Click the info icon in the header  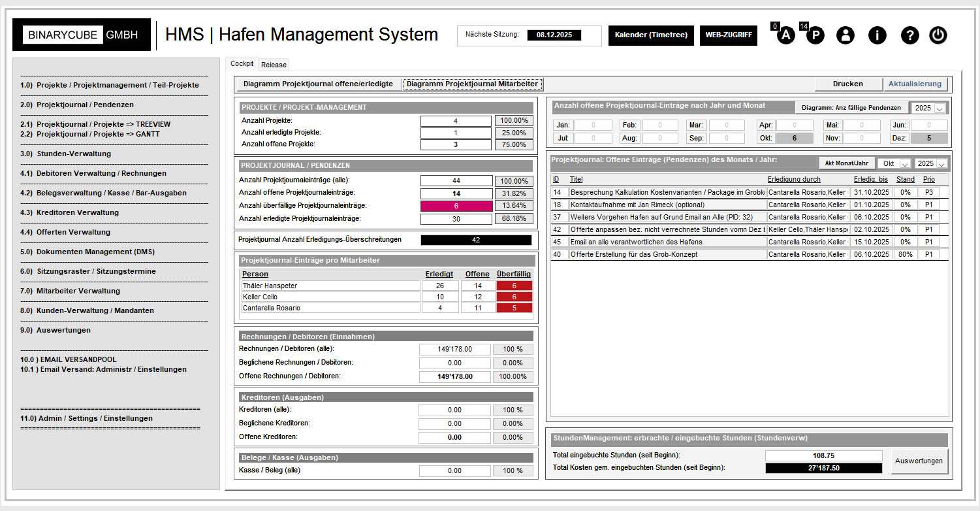pos(877,35)
